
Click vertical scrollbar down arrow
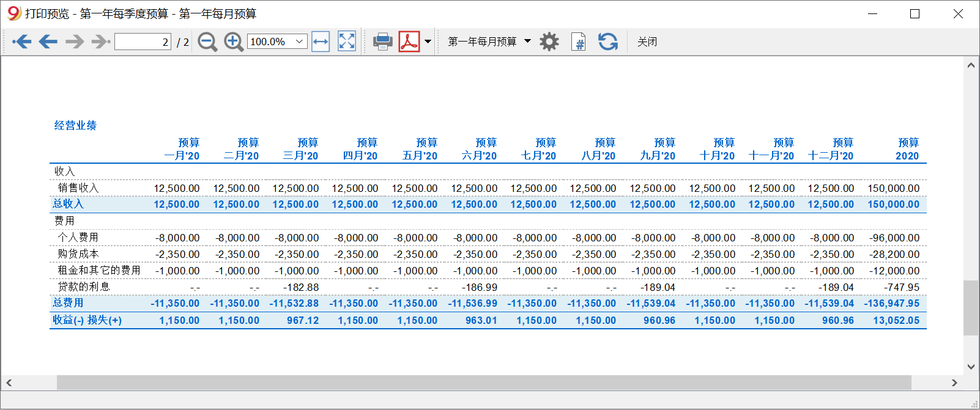971,367
